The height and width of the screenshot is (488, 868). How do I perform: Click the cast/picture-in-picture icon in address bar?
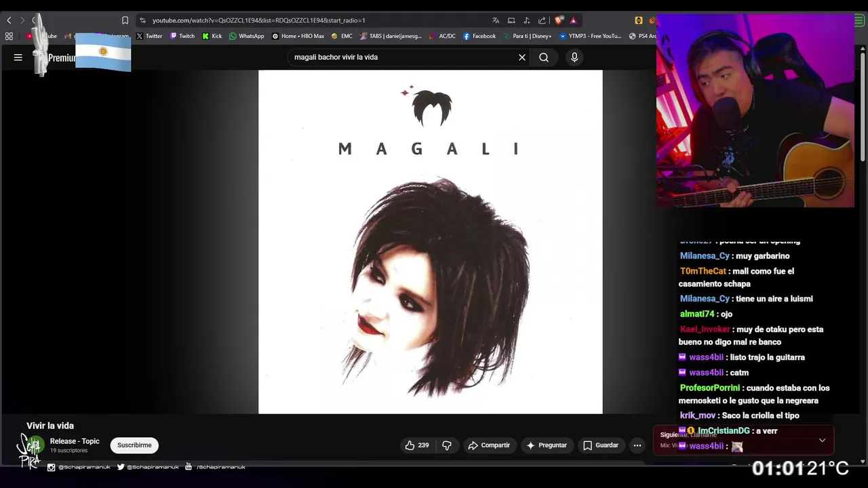point(511,20)
